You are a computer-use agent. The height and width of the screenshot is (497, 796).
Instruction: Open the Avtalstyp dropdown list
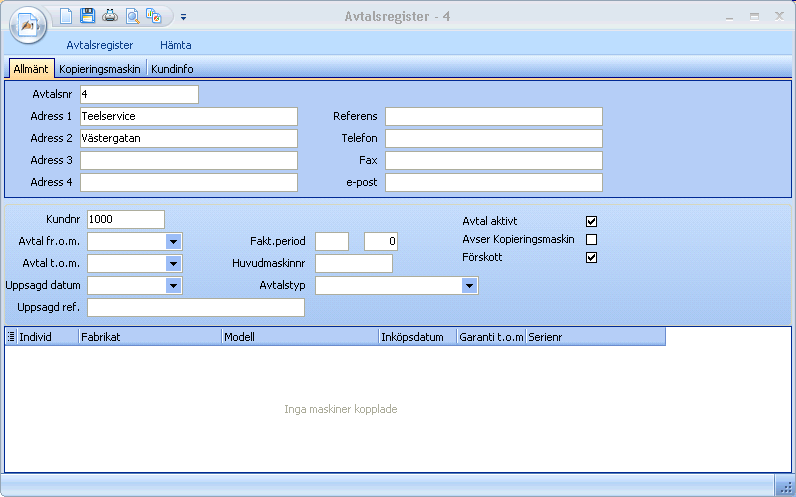coord(468,286)
